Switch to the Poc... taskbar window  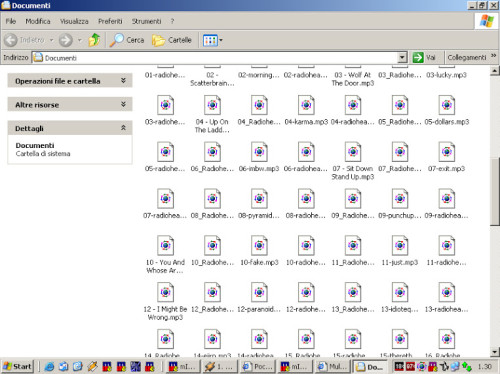259,367
